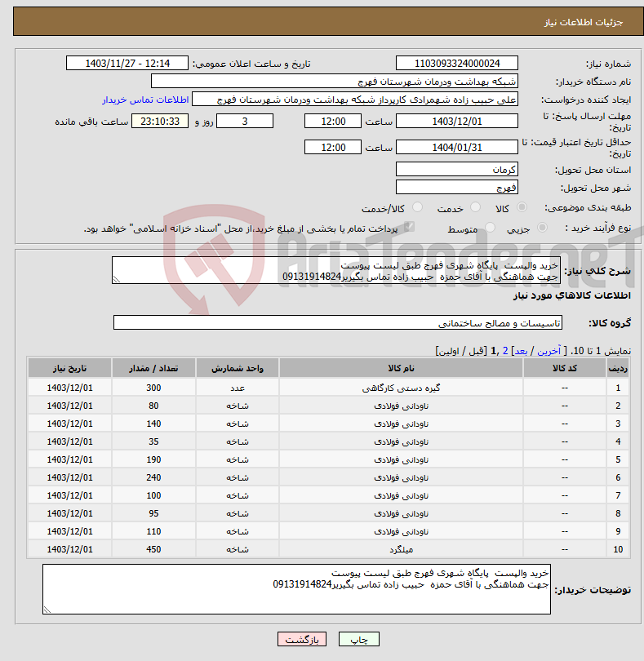This screenshot has height=661, width=644.
Task: Click the توضیحات خریدار textarea
Action: click(x=296, y=589)
